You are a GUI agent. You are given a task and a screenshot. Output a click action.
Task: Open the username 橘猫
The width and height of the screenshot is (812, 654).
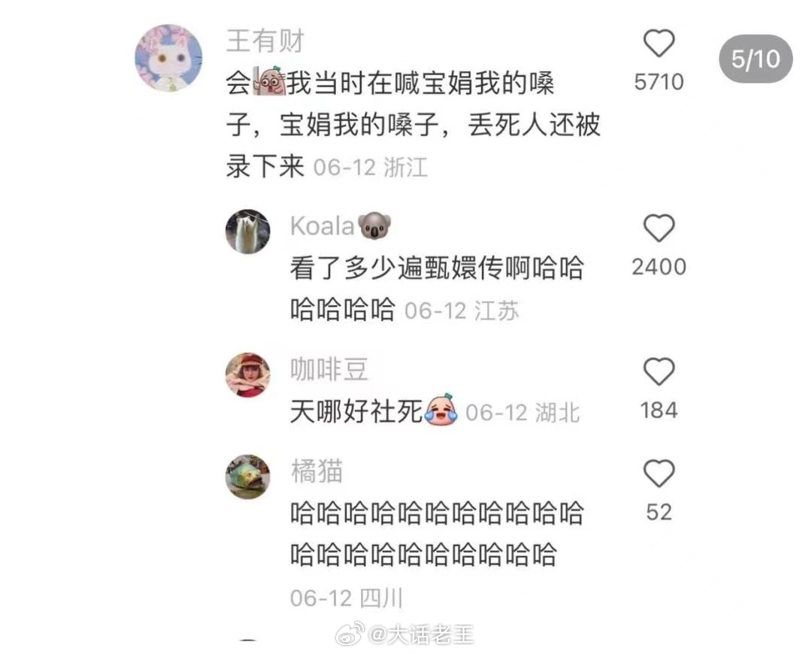[317, 472]
